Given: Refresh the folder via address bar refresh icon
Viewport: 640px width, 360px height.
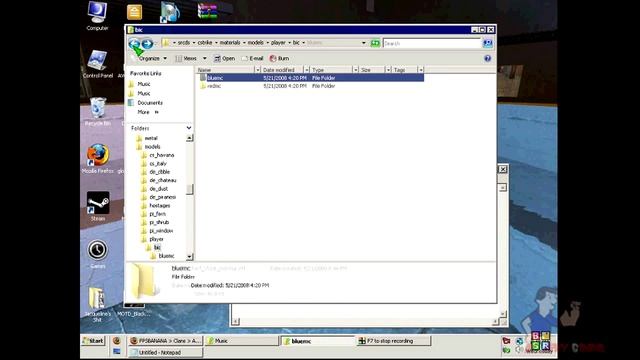Looking at the screenshot, I should click(375, 43).
